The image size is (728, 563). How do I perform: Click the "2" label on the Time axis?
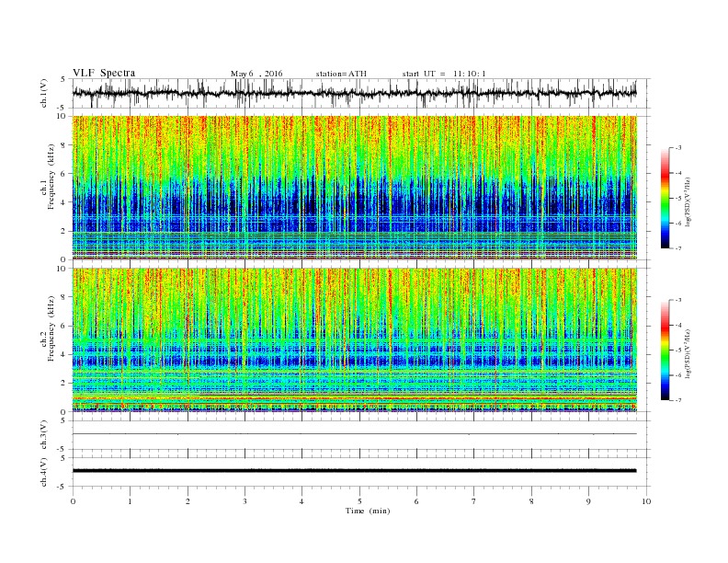(x=188, y=501)
